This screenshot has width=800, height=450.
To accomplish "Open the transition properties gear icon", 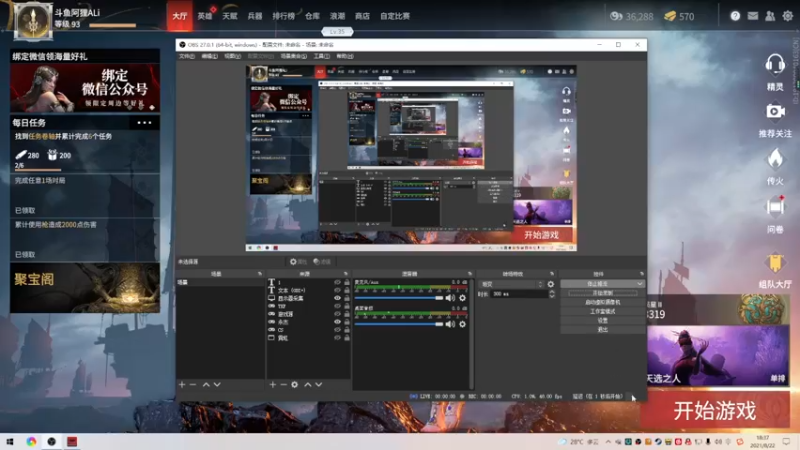I will [x=551, y=284].
